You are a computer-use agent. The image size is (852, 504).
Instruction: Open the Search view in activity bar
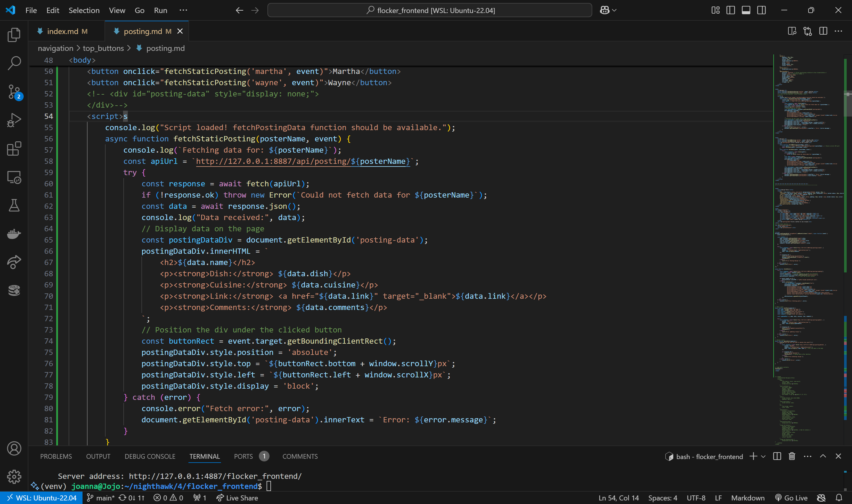click(x=14, y=63)
